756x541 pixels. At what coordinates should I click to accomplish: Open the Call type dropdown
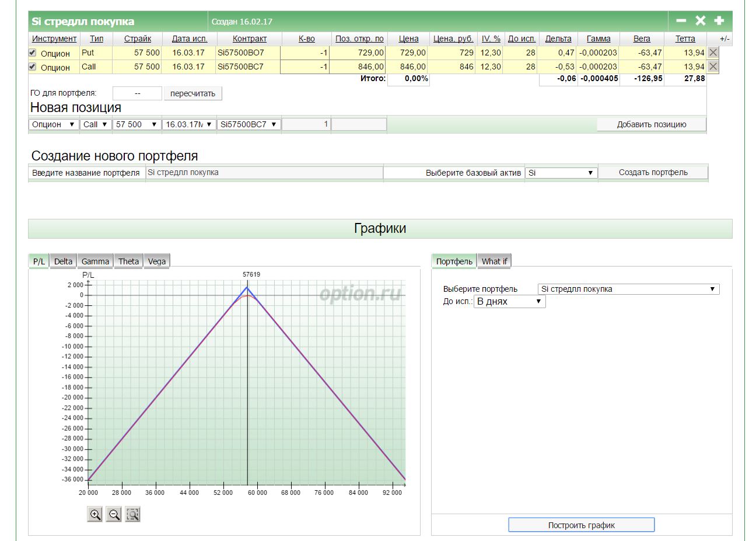pos(96,124)
